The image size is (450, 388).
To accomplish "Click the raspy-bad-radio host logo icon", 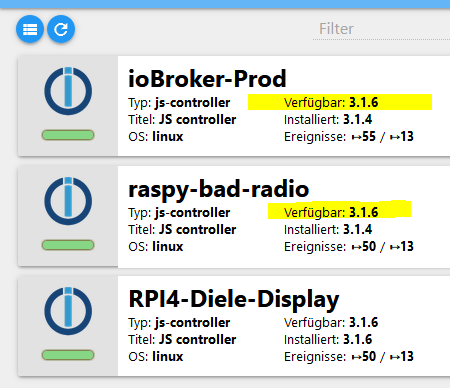I will (68, 201).
